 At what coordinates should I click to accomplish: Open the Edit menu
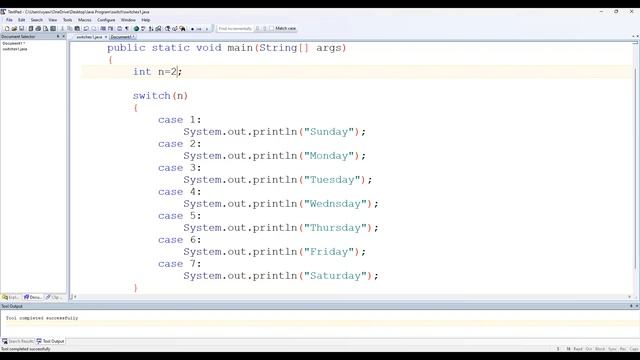tap(22, 20)
